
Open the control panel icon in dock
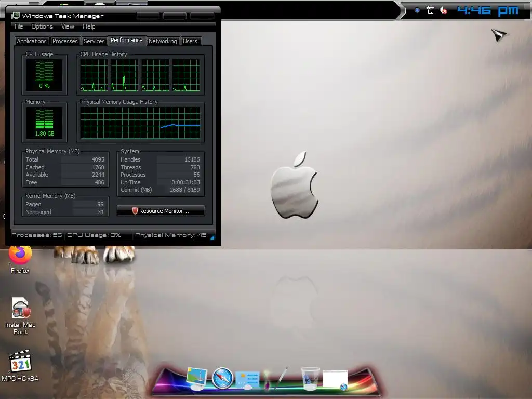(247, 380)
